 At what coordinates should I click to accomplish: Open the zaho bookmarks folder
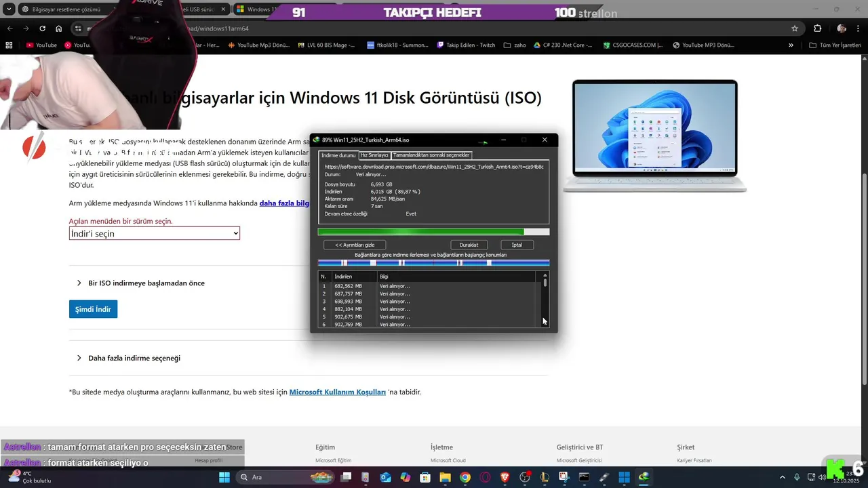[x=515, y=45]
